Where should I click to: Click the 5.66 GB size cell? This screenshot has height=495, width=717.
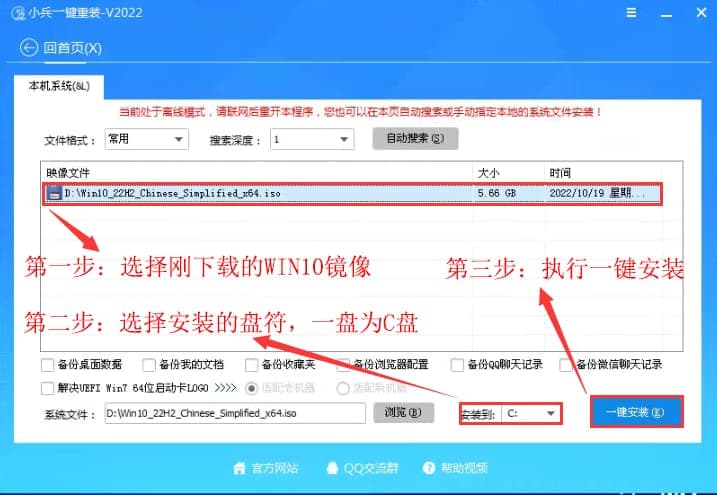497,193
